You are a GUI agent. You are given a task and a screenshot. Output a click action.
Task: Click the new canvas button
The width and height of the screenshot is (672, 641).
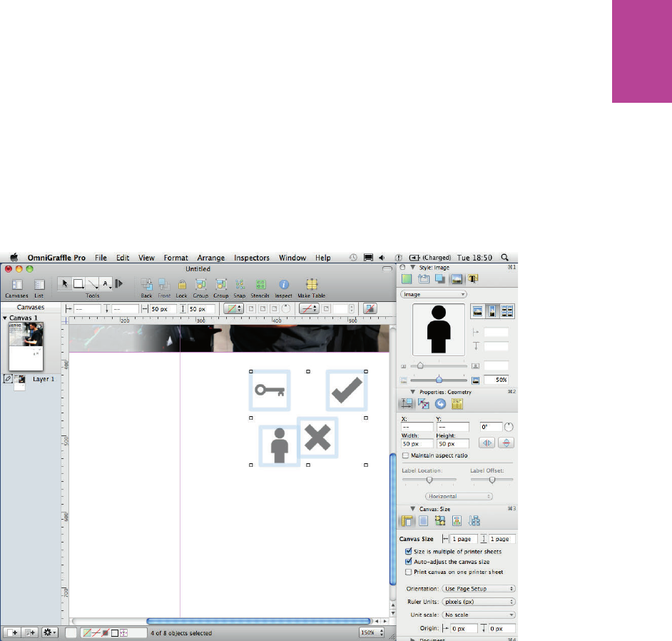[x=12, y=632]
